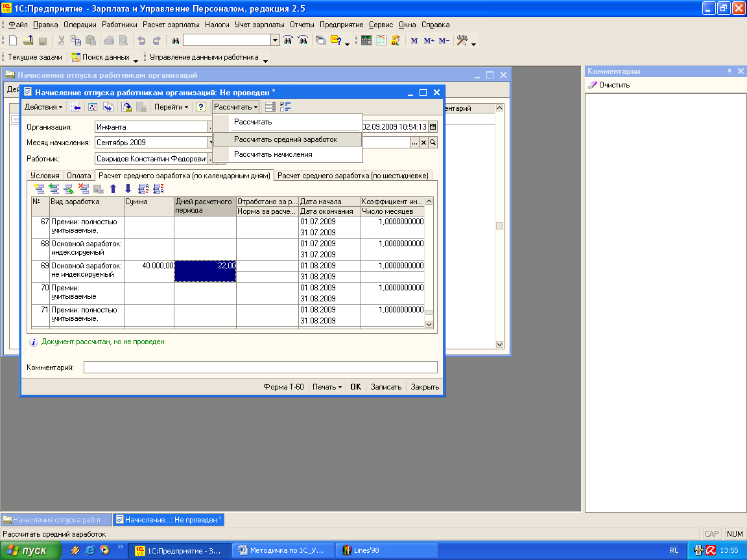Move row down with blue arrow
Screen dimensions: 747x560
(128, 189)
